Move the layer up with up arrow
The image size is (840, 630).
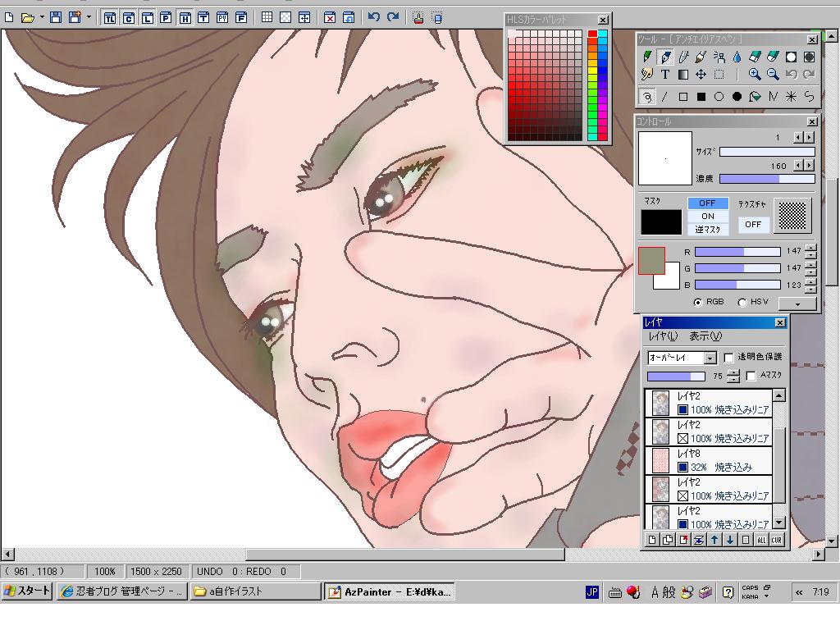pyautogui.click(x=714, y=540)
